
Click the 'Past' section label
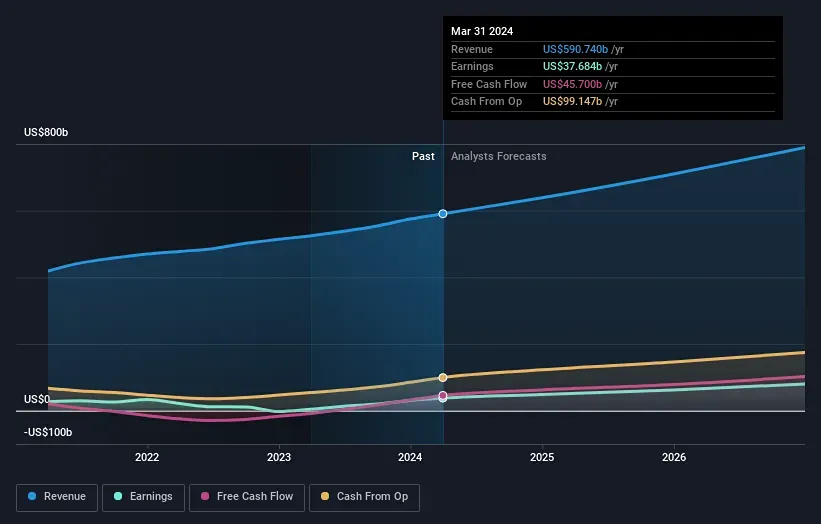tap(423, 156)
